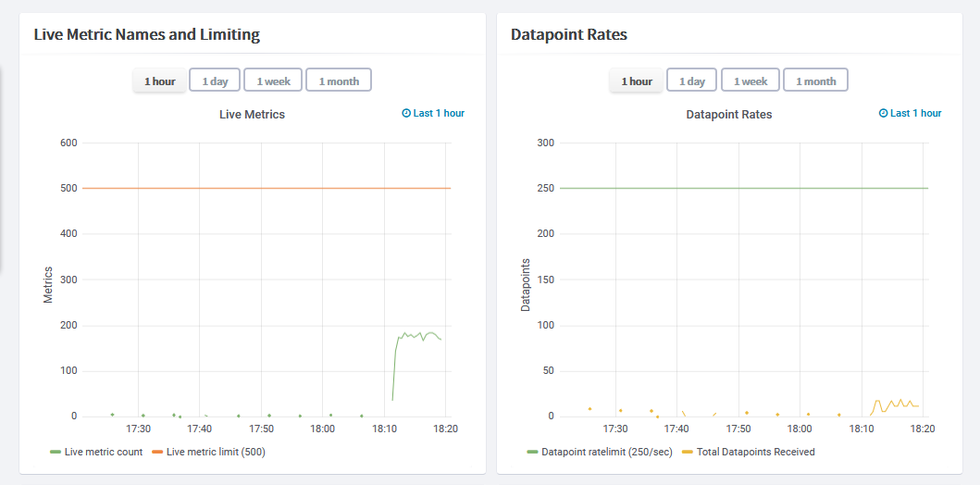Select 1 month range in Live Metric Names panel
This screenshot has height=485, width=980.
click(x=339, y=81)
